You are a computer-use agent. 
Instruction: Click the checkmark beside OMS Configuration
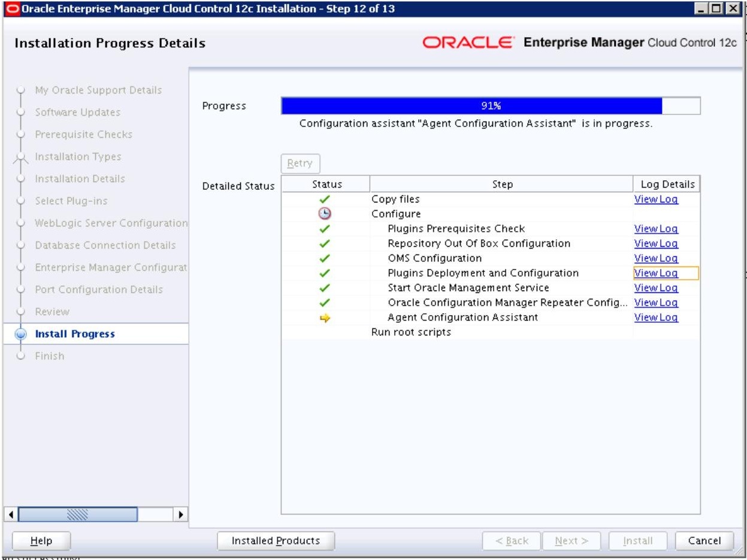pyautogui.click(x=326, y=259)
